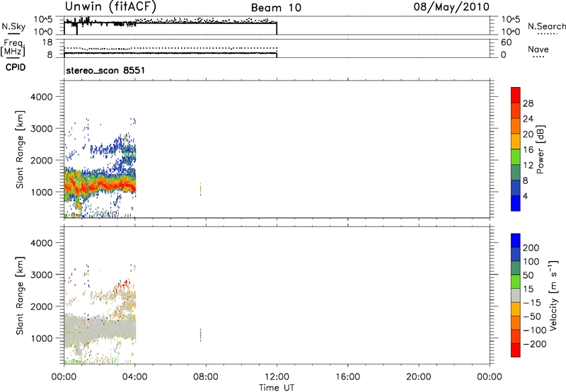This screenshot has height=392, width=566.
Task: Click the red top segment of Power colorbar
Action: (x=516, y=95)
